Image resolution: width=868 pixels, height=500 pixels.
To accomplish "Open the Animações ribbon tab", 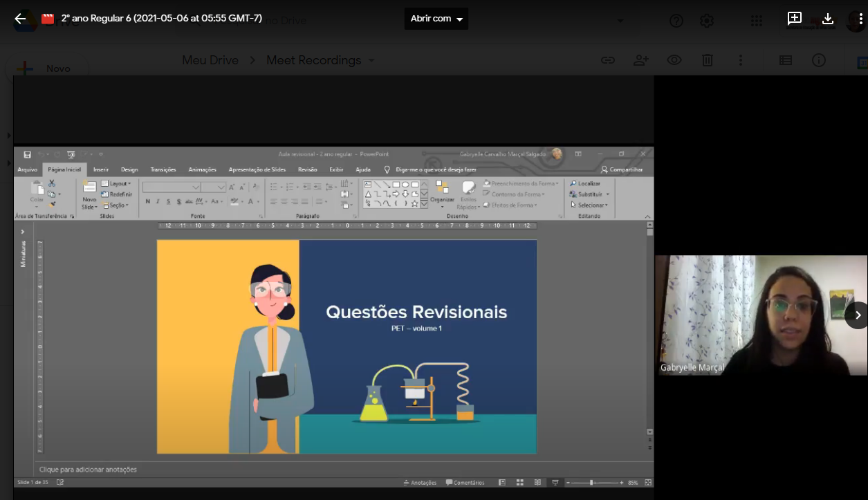I will point(202,169).
